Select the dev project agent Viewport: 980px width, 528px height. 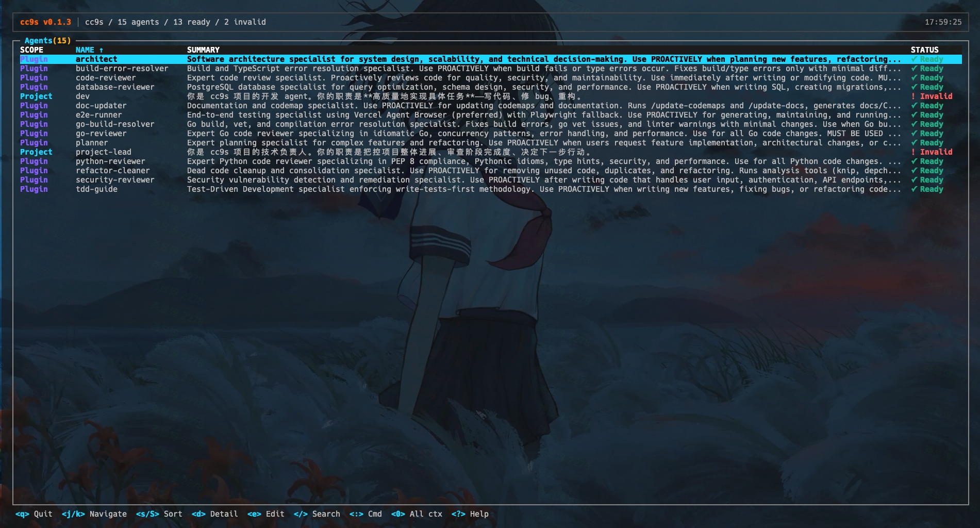point(490,96)
